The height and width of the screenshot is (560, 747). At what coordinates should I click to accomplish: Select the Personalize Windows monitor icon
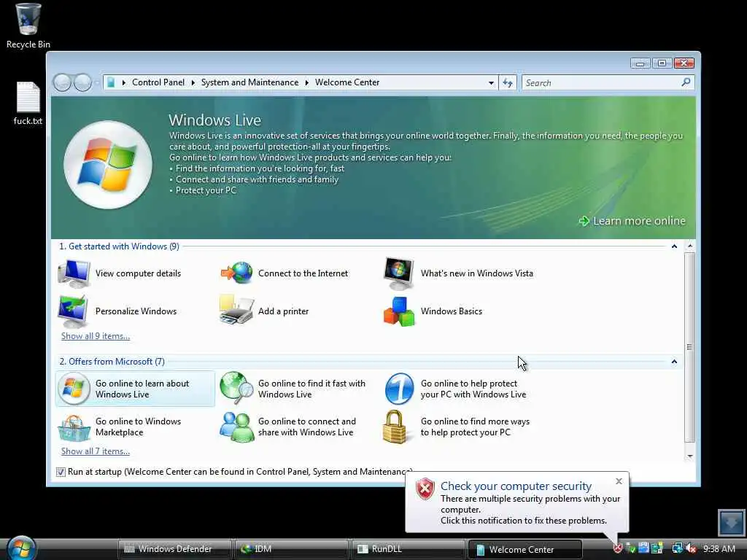[73, 311]
